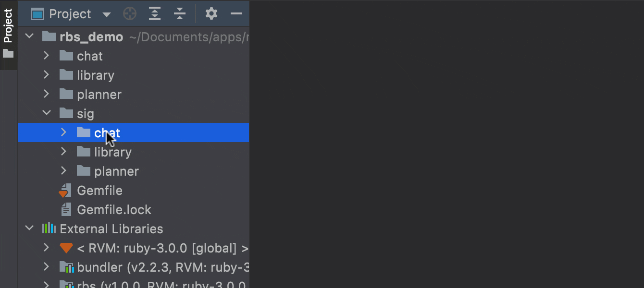
Task: Open the Project view mode dropdown arrow
Action: point(107,13)
